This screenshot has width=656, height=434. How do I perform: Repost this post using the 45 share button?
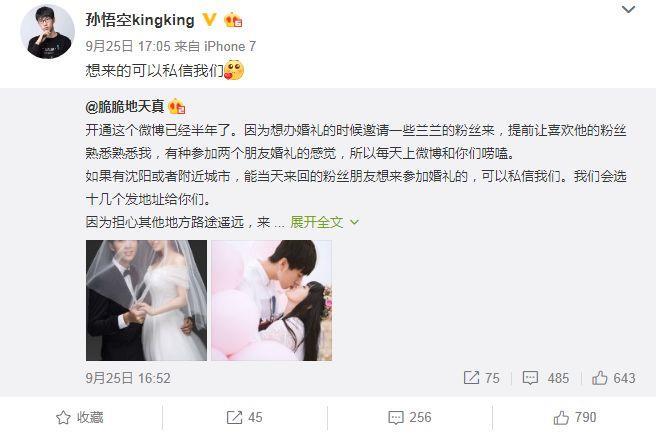tap(244, 417)
